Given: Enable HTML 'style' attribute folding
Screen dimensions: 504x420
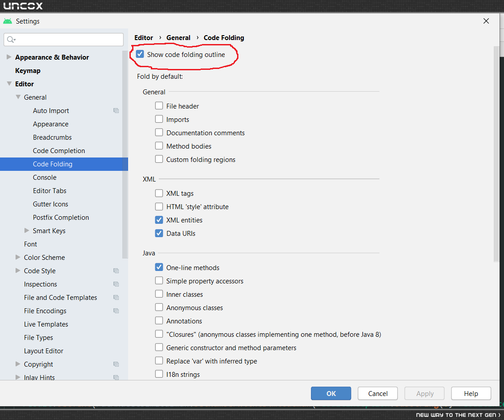Looking at the screenshot, I should 159,206.
